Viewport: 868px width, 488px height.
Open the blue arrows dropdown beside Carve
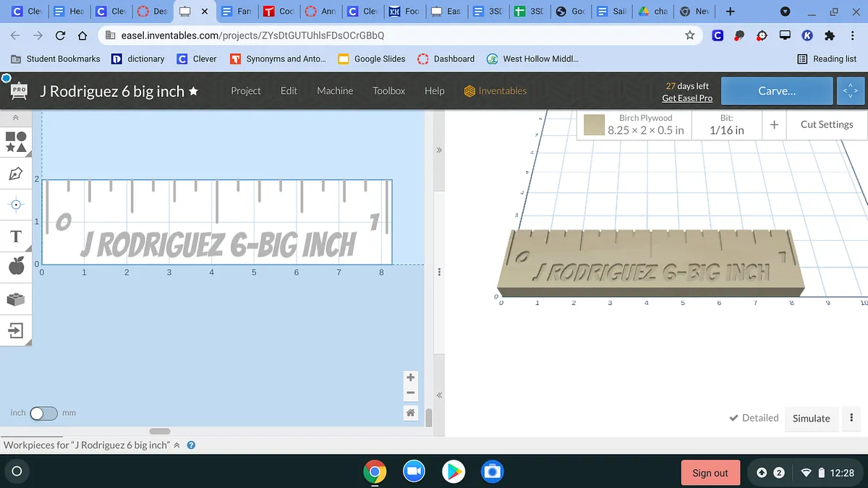click(851, 91)
